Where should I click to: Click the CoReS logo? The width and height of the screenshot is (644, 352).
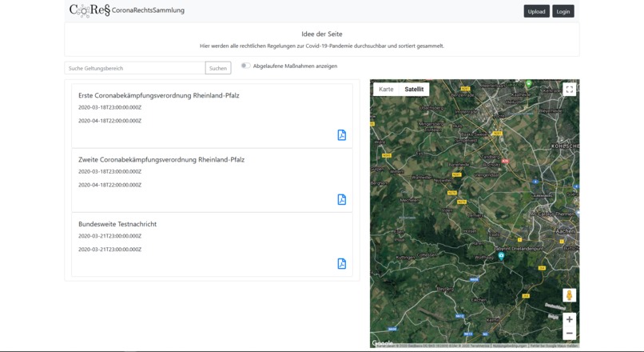click(89, 10)
